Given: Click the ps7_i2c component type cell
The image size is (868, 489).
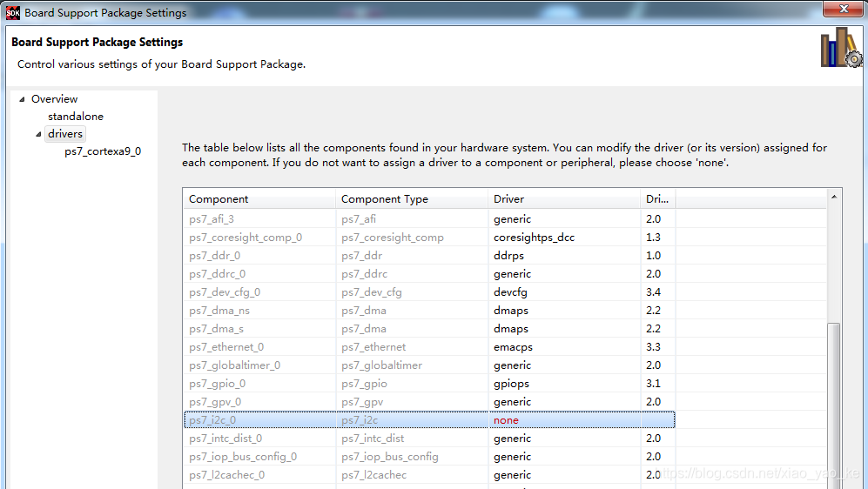Looking at the screenshot, I should click(x=412, y=420).
